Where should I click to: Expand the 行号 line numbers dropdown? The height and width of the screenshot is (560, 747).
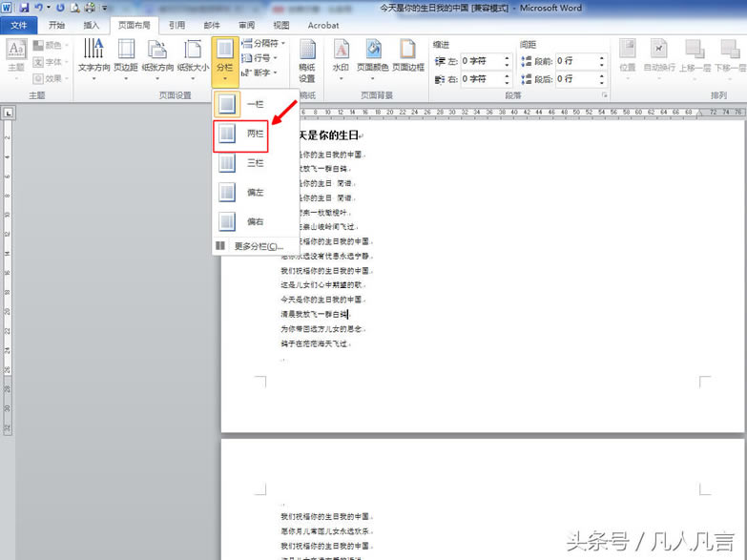tap(260, 58)
